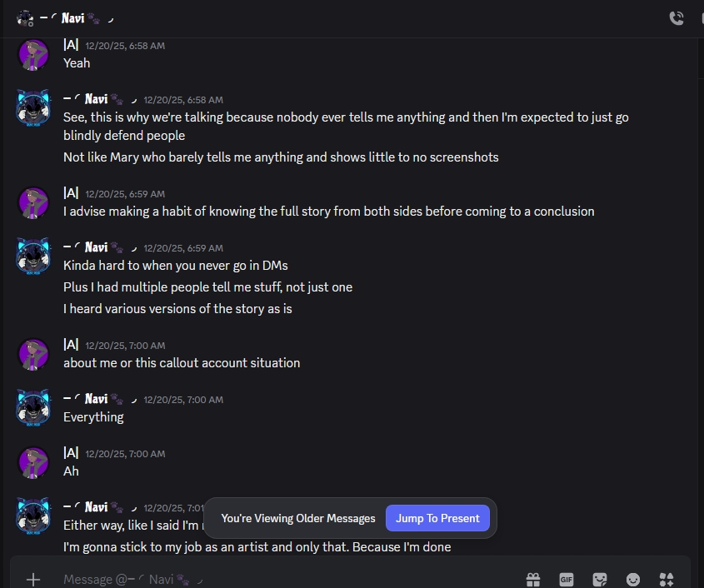Click Navi's avatar beside the Everything message
Image resolution: width=704 pixels, height=588 pixels.
click(x=34, y=408)
